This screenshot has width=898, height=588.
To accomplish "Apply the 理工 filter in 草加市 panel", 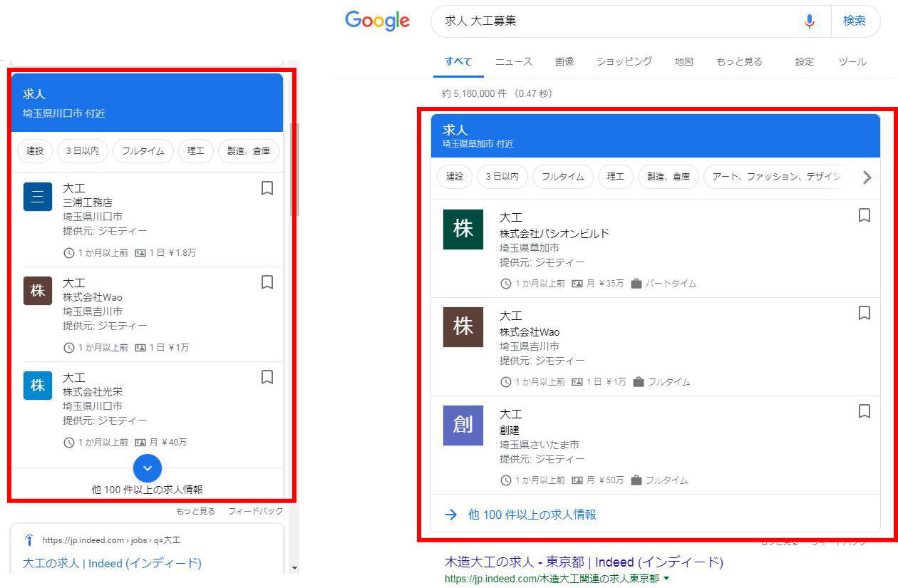I will pos(615,177).
